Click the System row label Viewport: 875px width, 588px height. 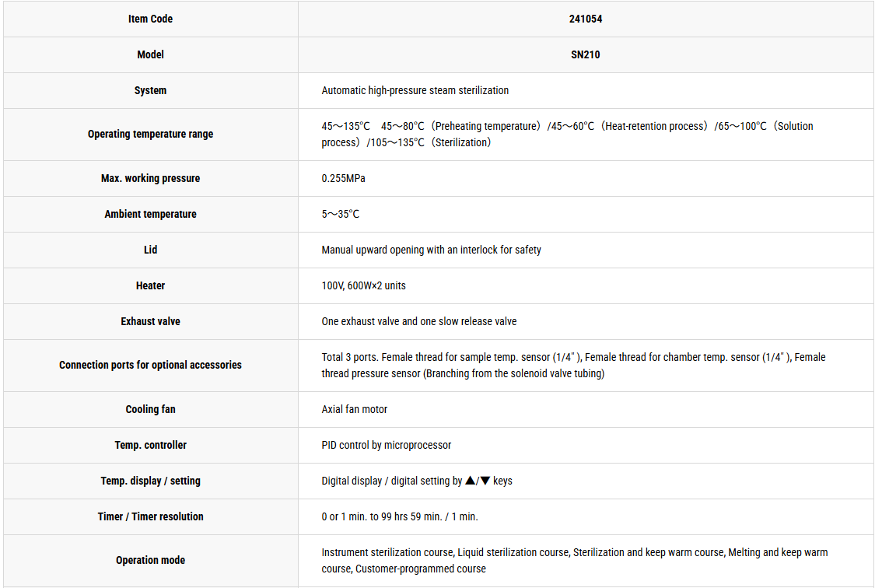point(151,90)
